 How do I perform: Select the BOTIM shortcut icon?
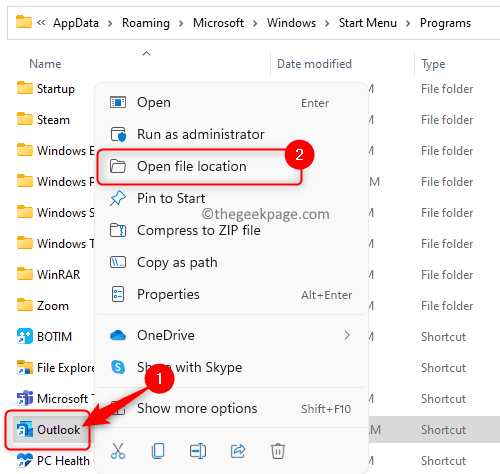pos(25,336)
